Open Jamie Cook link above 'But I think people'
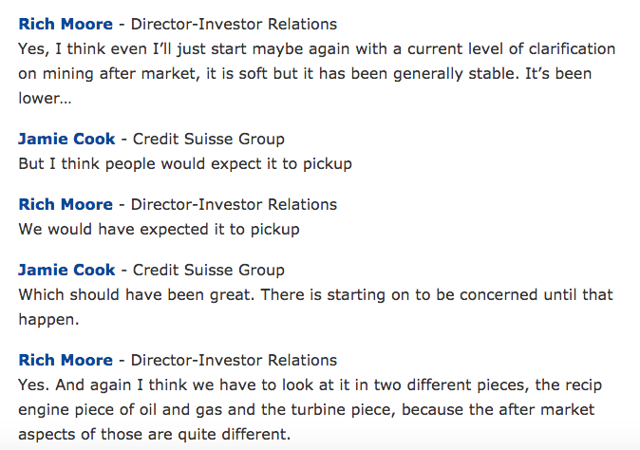 coord(67,139)
